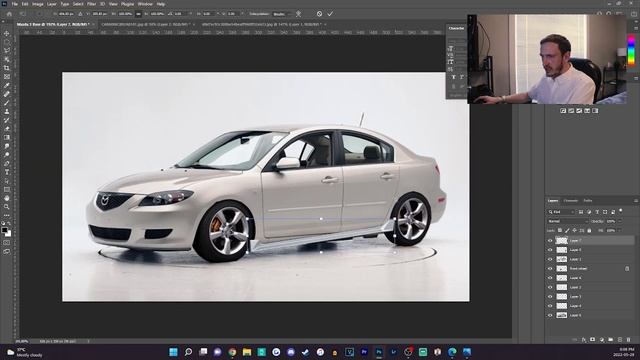Add a layer mask

click(593, 340)
